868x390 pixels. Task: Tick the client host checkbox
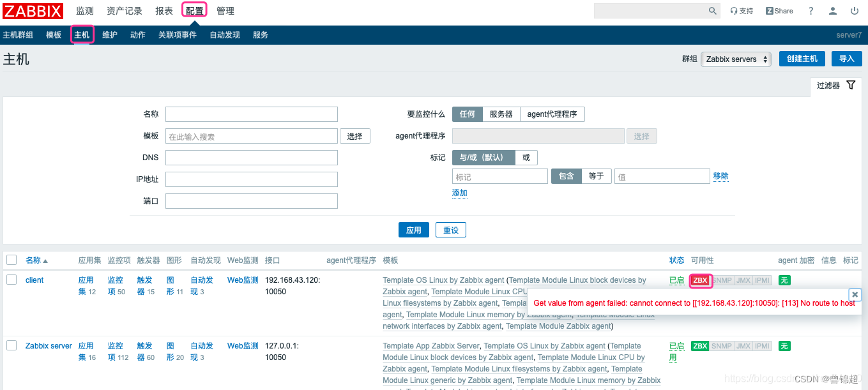pos(11,280)
